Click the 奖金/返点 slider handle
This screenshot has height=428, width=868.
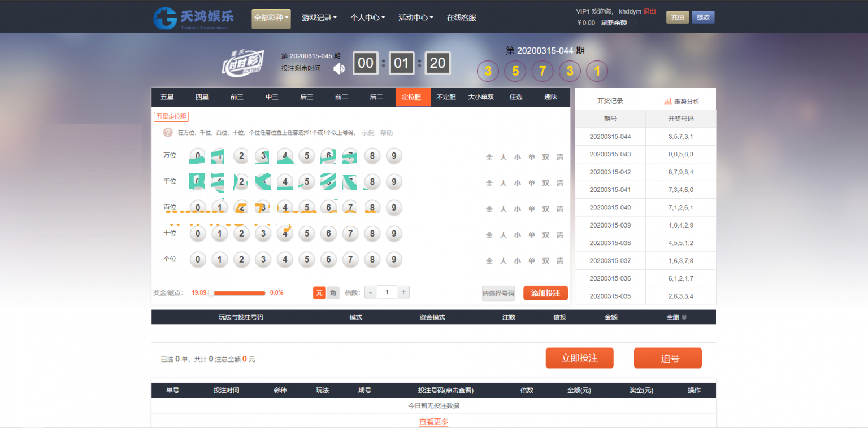coord(211,293)
